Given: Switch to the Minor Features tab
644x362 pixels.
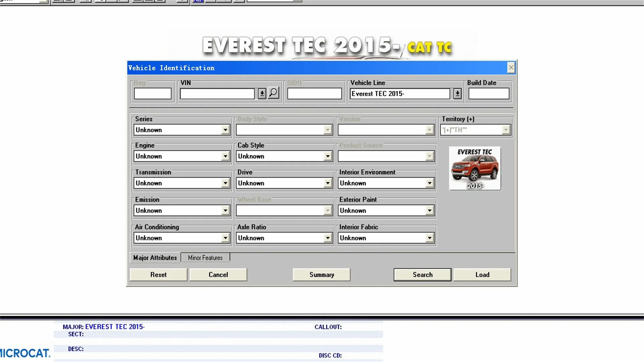Looking at the screenshot, I should 205,258.
